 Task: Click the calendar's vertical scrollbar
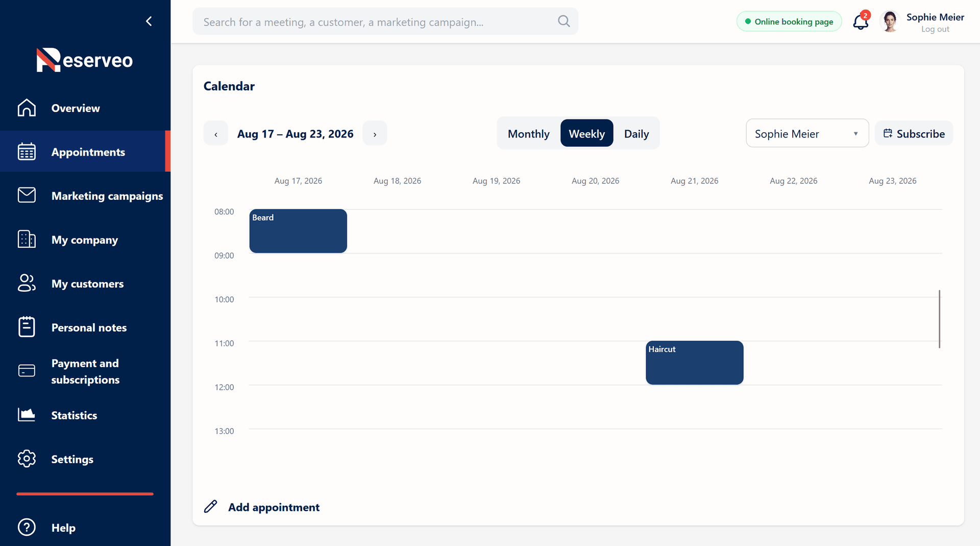939,319
